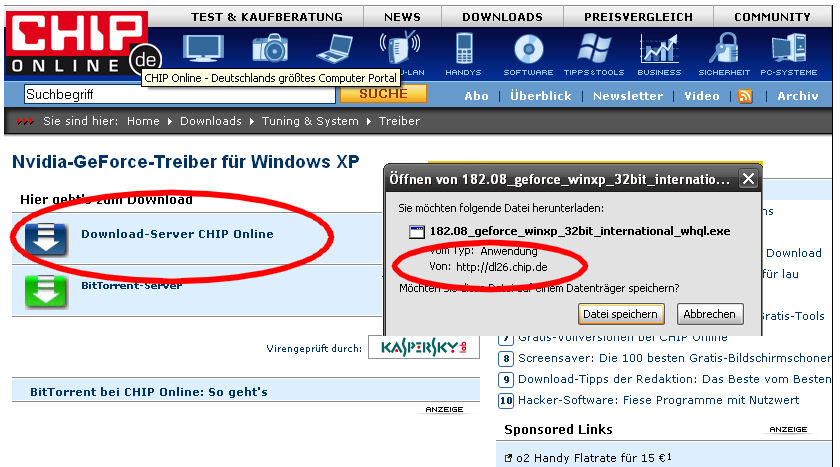Click the laptop icon in the category bar
This screenshot has width=840, height=467.
336,49
